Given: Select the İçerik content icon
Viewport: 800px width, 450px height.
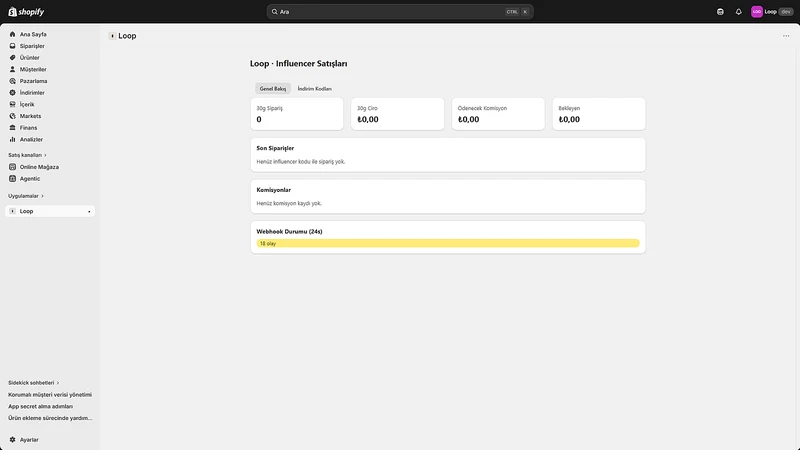Looking at the screenshot, I should (13, 105).
